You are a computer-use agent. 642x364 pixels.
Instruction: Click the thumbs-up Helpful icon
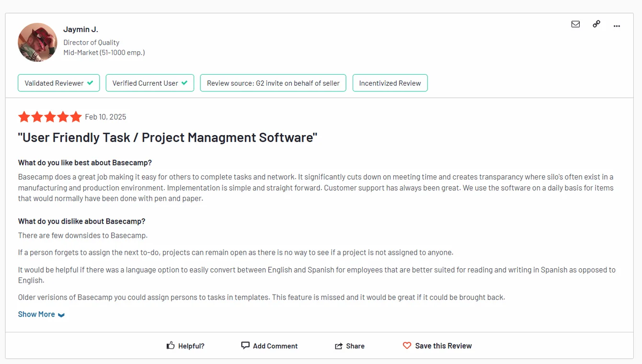pyautogui.click(x=171, y=345)
